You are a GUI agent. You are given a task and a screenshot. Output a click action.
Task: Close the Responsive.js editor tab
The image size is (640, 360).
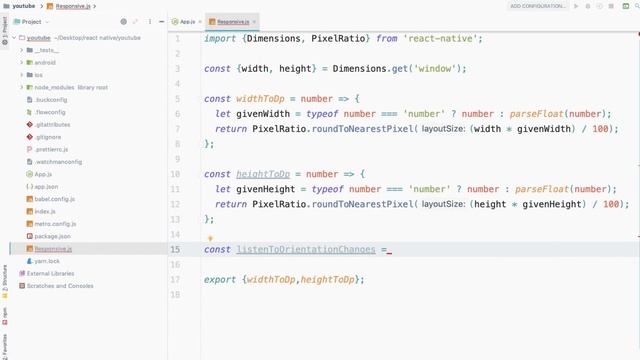click(254, 22)
